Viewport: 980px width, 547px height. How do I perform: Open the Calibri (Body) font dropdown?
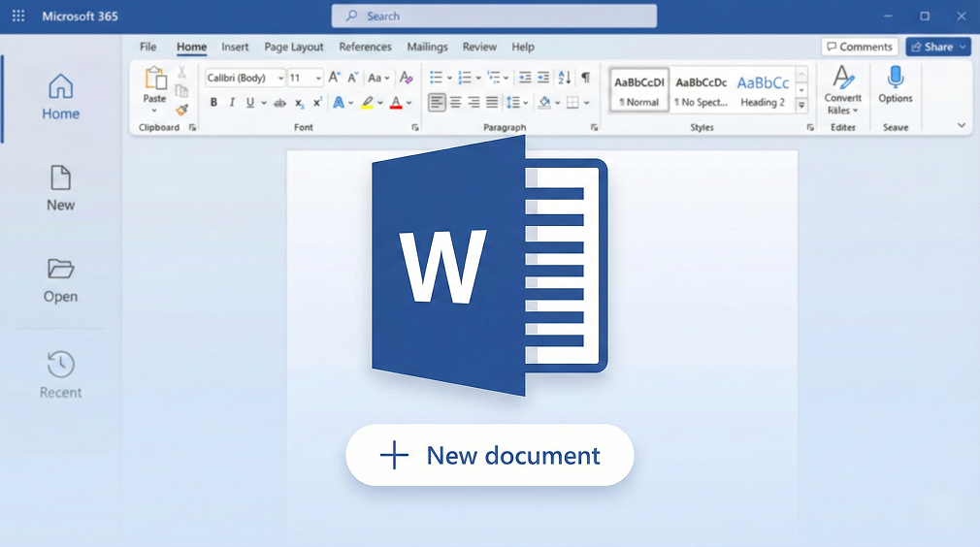point(281,78)
